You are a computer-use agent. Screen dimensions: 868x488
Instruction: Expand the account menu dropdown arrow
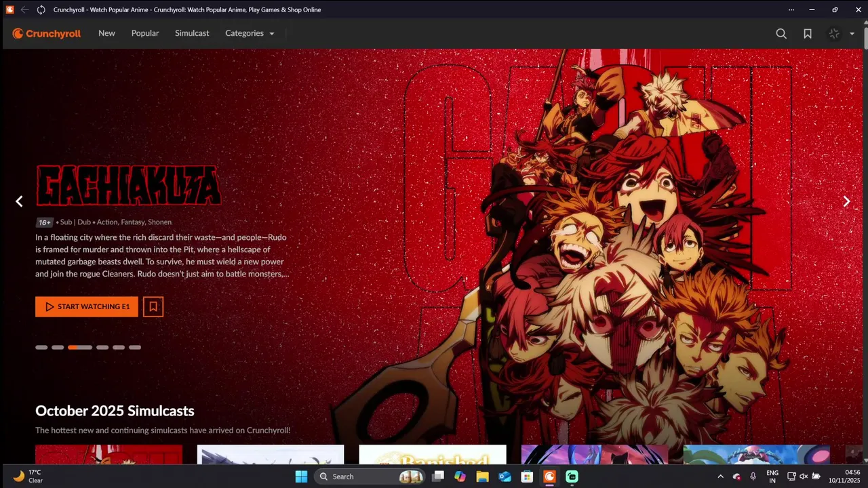[x=852, y=34]
